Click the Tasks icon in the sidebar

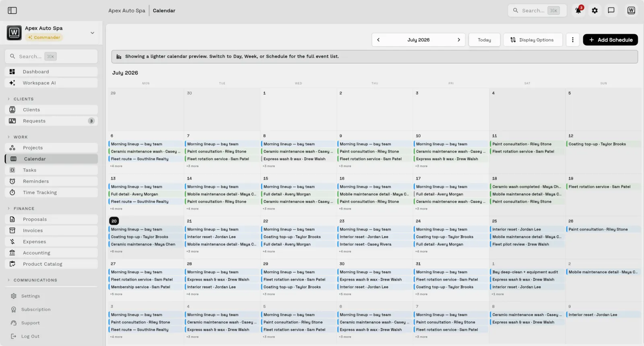click(12, 170)
